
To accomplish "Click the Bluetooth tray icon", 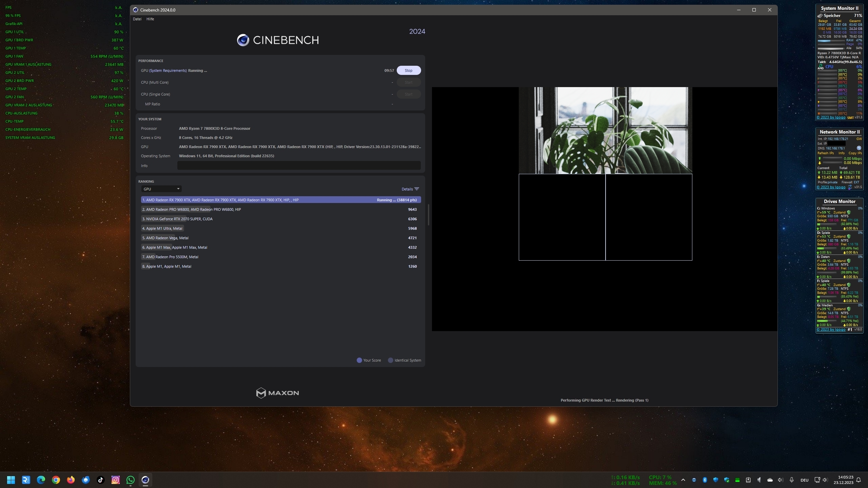I will (x=705, y=480).
